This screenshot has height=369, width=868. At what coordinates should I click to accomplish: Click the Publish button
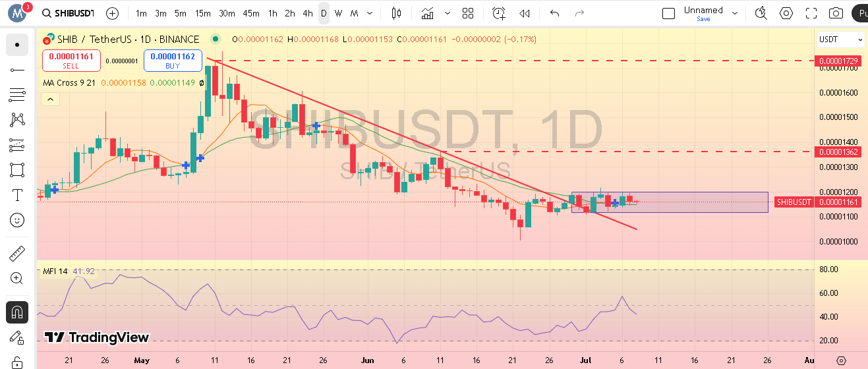coord(859,13)
